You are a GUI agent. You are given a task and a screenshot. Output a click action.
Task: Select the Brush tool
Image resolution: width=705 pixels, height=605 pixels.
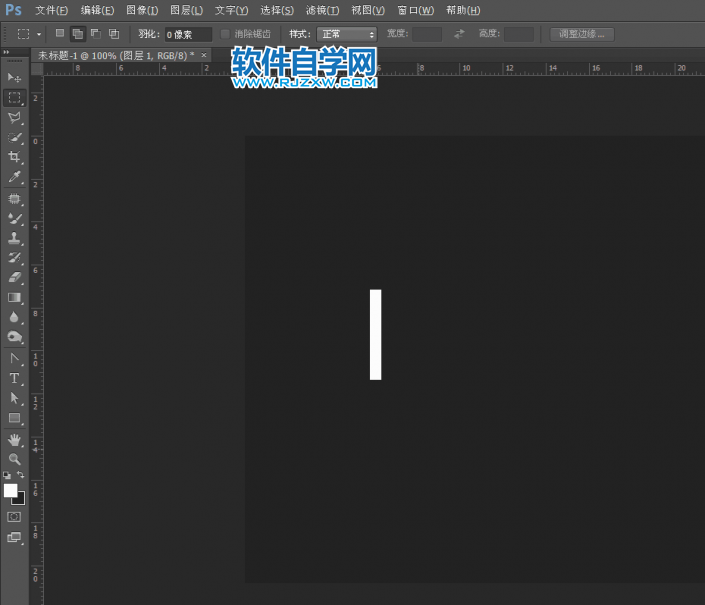(14, 218)
